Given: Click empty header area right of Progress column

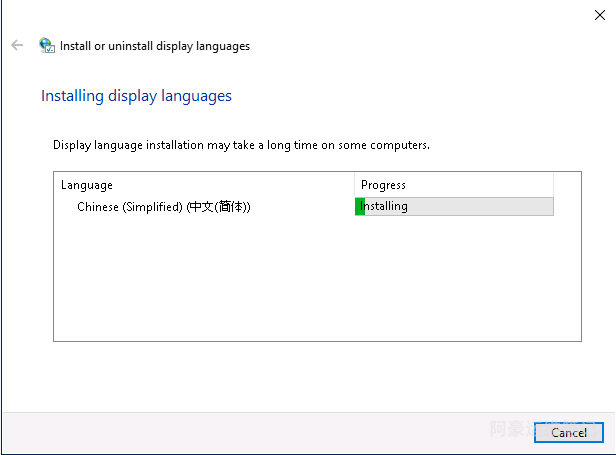Looking at the screenshot, I should [566, 185].
